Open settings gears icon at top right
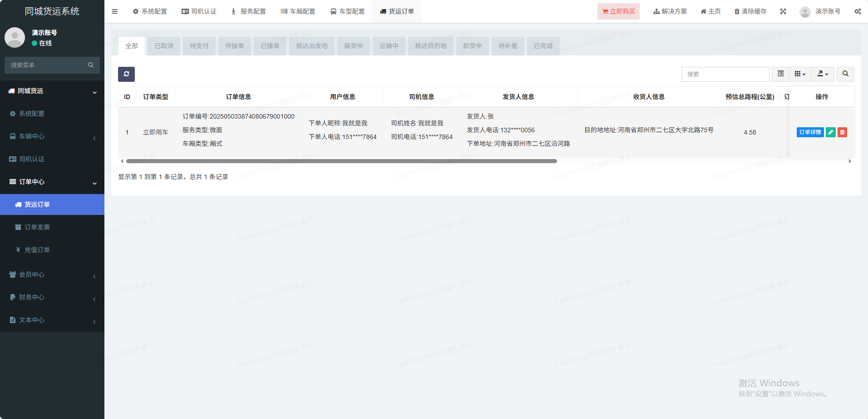Image resolution: width=868 pixels, height=419 pixels. [858, 11]
